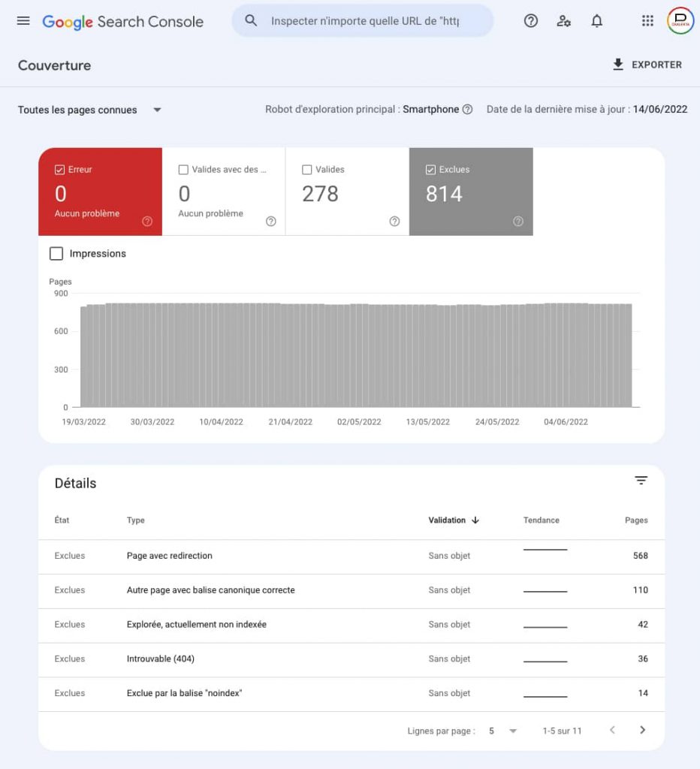
Task: Open the Lignes par page dropdown
Action: pyautogui.click(x=502, y=731)
